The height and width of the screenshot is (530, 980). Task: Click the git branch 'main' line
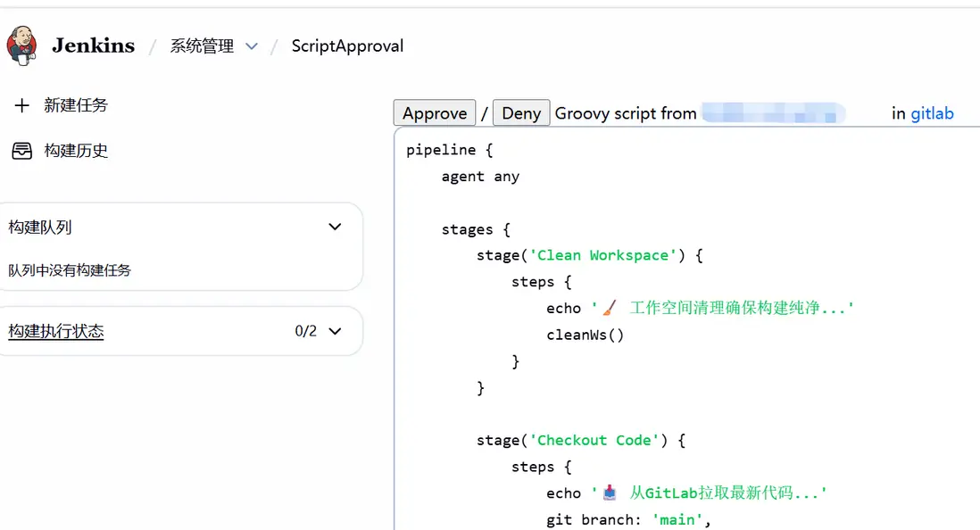(x=628, y=519)
